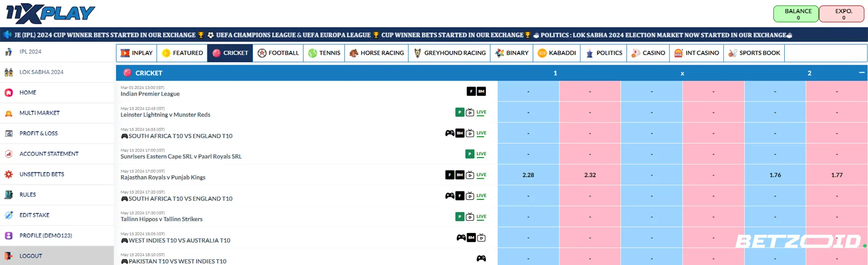Click the Unsettled Bets gear icon in sidebar
The height and width of the screenshot is (265, 868).
click(x=9, y=174)
